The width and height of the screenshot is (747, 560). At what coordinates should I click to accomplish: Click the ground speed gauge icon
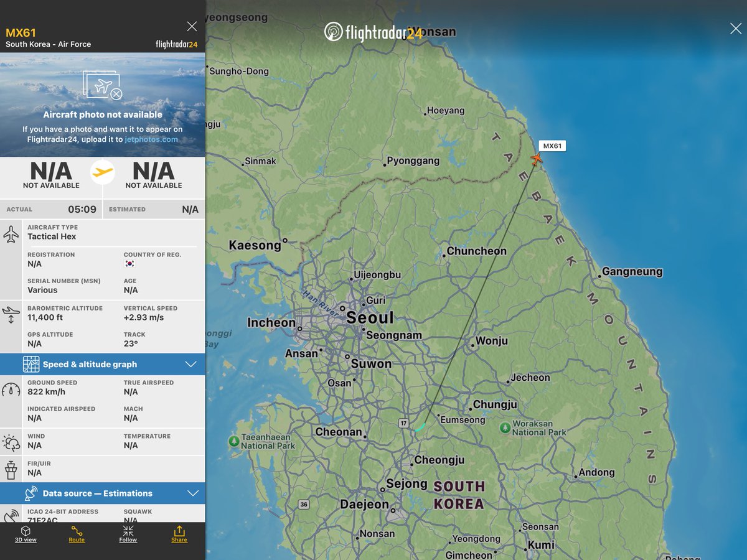pos(11,390)
